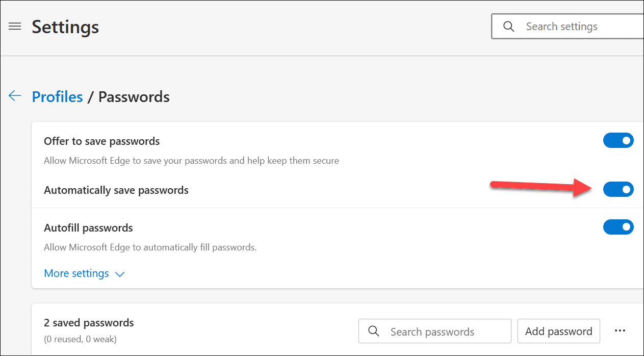Viewport: 644px width, 356px height.
Task: Disable Offer to save passwords
Action: pyautogui.click(x=619, y=140)
